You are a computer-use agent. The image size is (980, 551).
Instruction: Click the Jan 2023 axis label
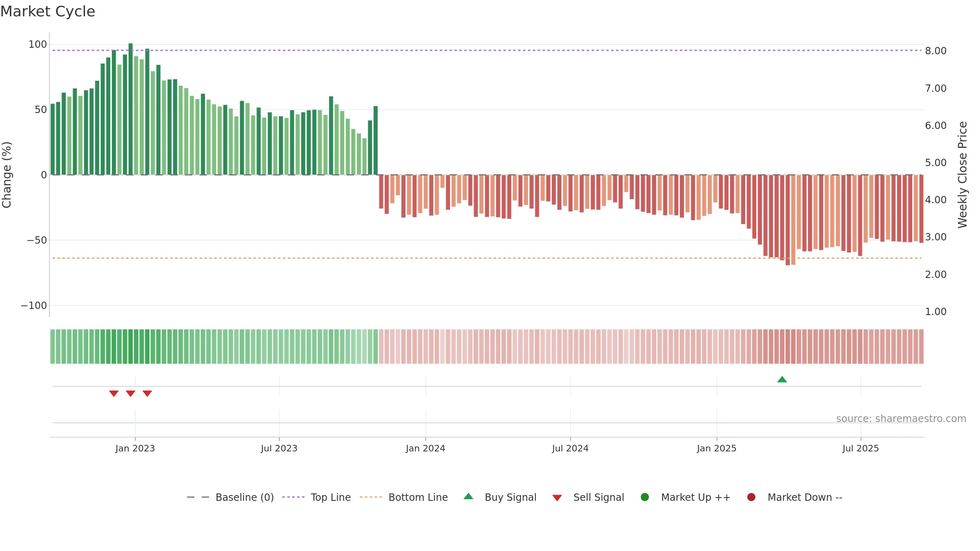tap(135, 448)
